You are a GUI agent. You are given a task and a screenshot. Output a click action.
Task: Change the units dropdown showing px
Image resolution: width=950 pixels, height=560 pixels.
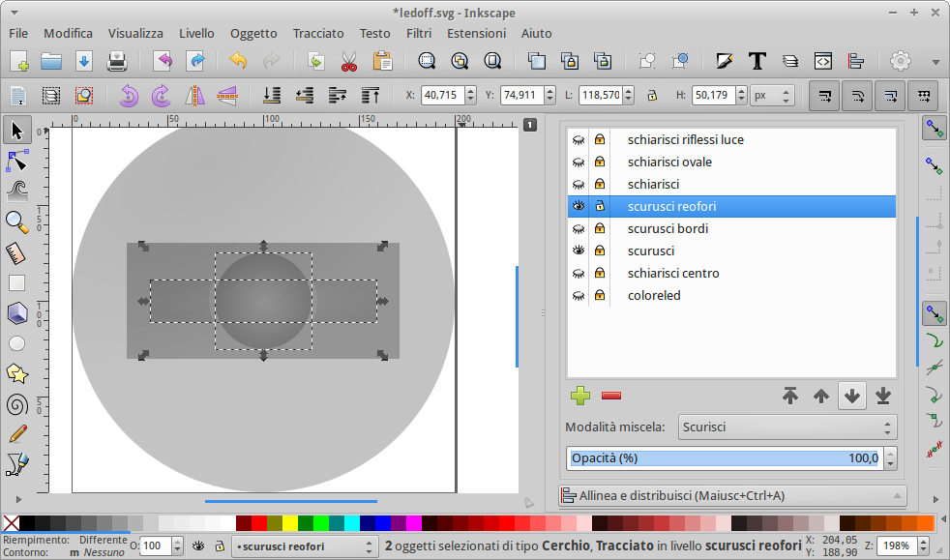(x=772, y=96)
